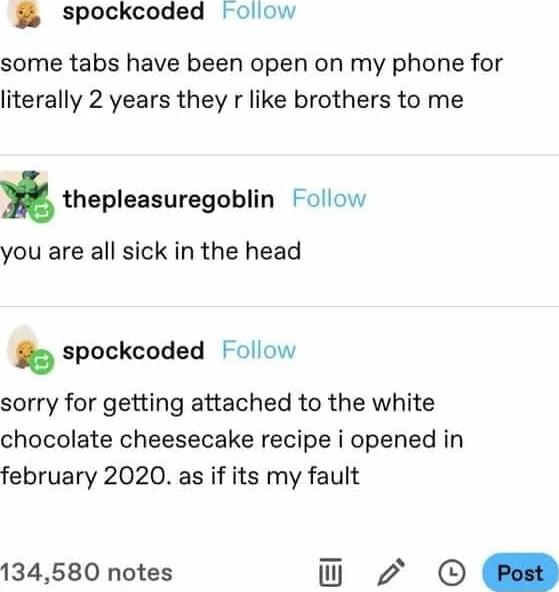Click the "literally 2 years they r like brothers" line

pos(232,100)
